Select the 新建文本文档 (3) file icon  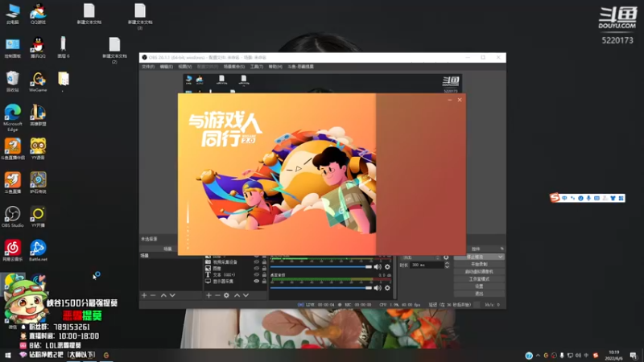coord(140,16)
